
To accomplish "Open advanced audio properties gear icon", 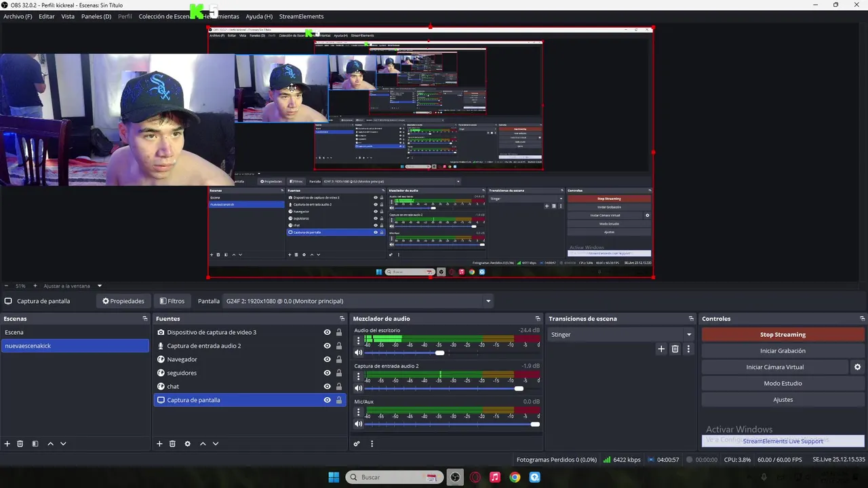I will 357,444.
